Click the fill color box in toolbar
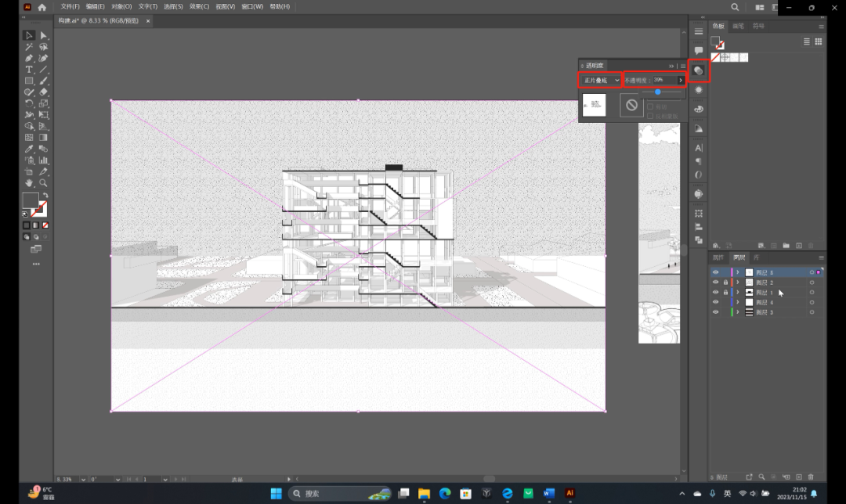The height and width of the screenshot is (504, 846). [31, 200]
